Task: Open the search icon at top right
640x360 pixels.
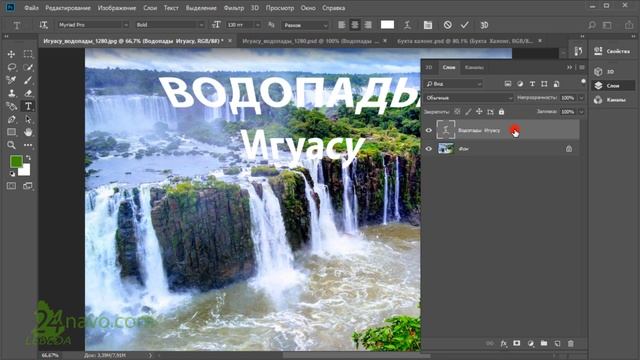Action: pos(591,25)
